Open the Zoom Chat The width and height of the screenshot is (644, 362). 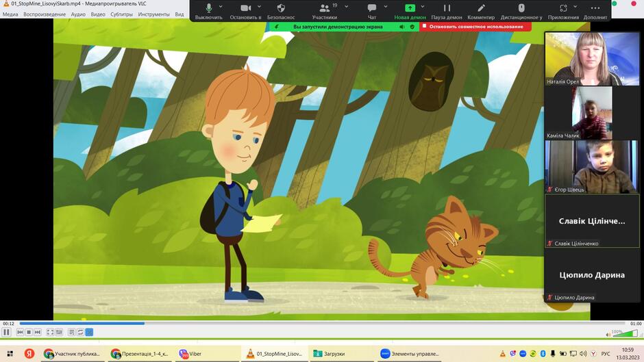point(372,11)
